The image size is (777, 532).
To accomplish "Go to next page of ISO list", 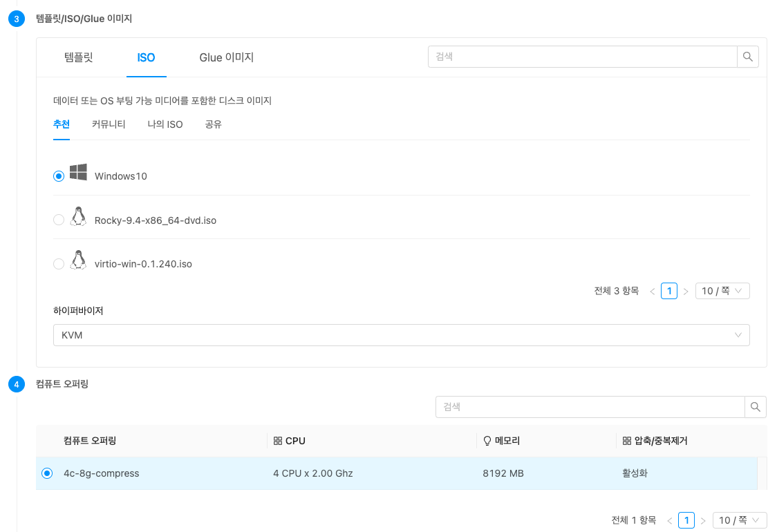I will [686, 292].
